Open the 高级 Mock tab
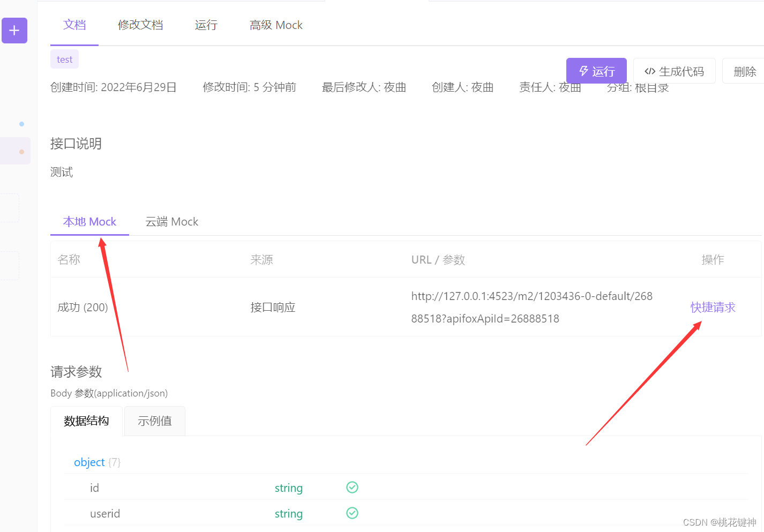 [276, 25]
